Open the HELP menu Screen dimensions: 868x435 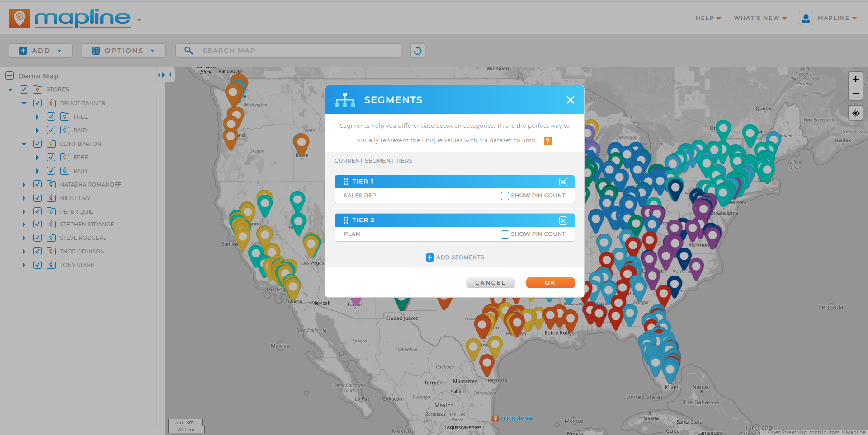(x=707, y=18)
